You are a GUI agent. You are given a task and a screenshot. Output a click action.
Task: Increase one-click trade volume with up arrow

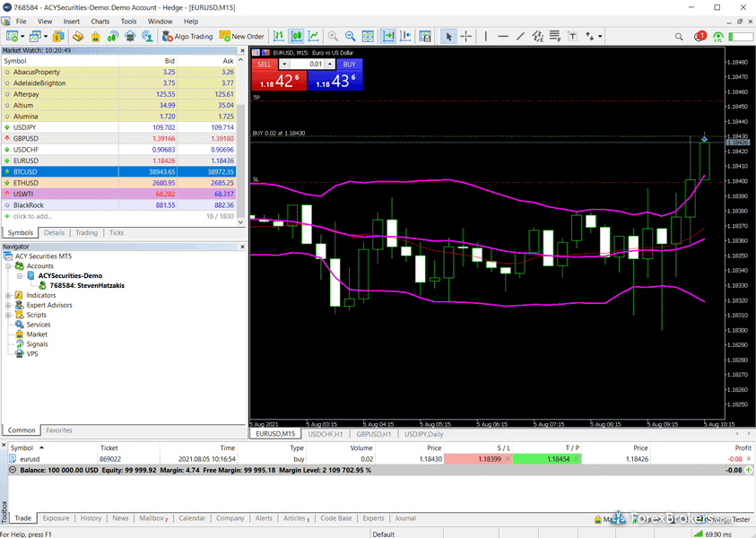[330, 65]
